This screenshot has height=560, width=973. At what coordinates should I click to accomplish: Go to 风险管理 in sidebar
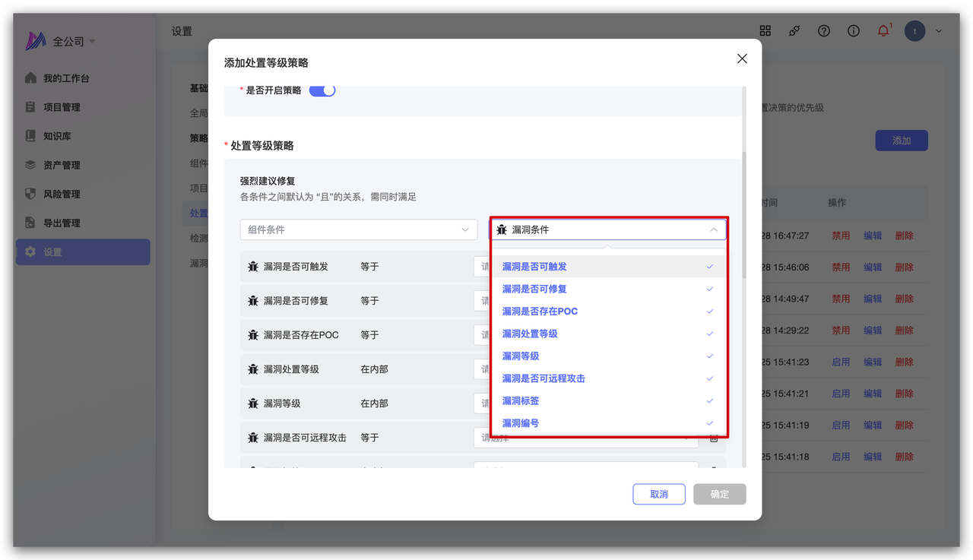(x=62, y=194)
